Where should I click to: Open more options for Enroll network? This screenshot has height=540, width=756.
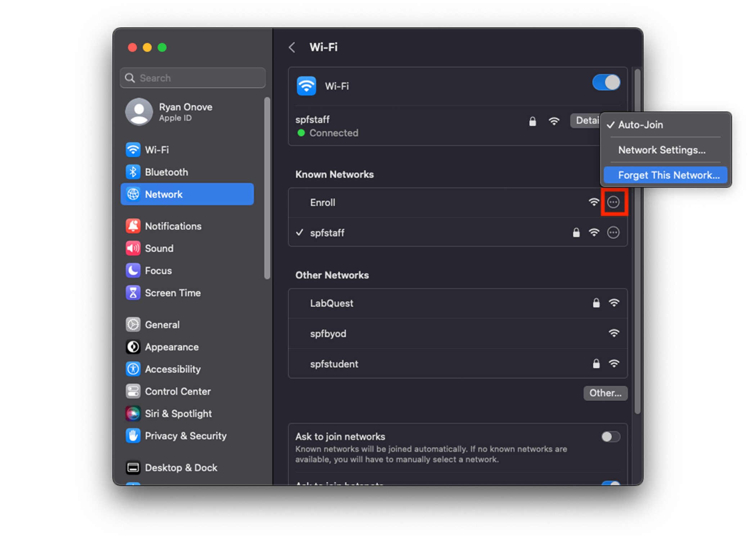click(x=613, y=202)
